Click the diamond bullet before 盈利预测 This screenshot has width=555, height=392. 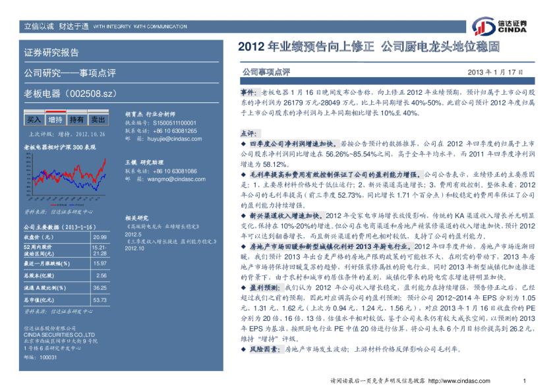click(243, 288)
